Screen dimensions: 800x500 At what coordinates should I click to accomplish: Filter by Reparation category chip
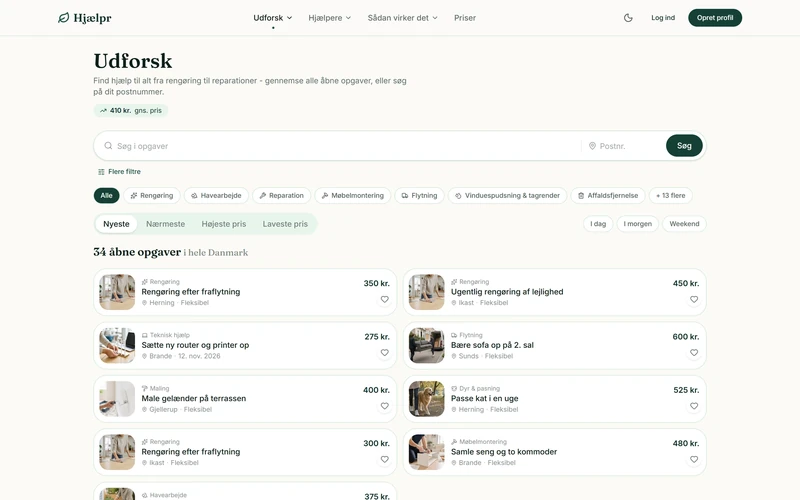coord(282,195)
